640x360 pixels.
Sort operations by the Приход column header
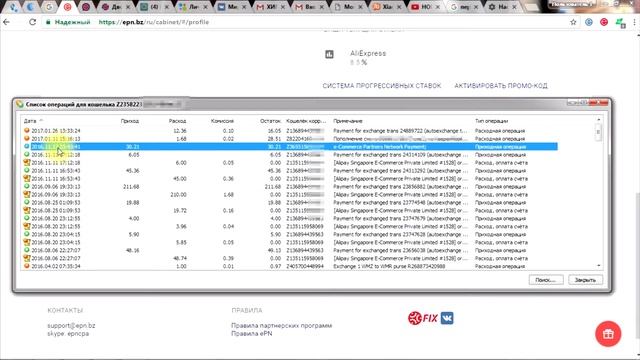[130, 121]
